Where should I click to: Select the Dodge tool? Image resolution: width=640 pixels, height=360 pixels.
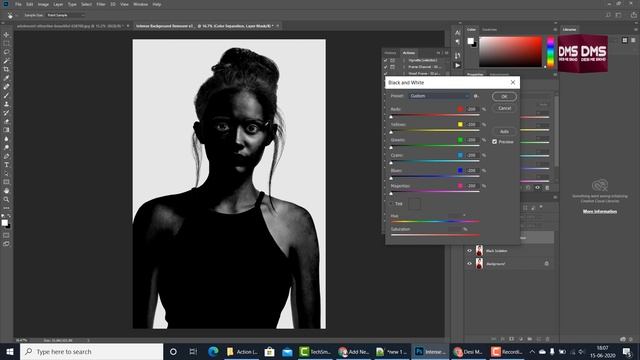6,147
